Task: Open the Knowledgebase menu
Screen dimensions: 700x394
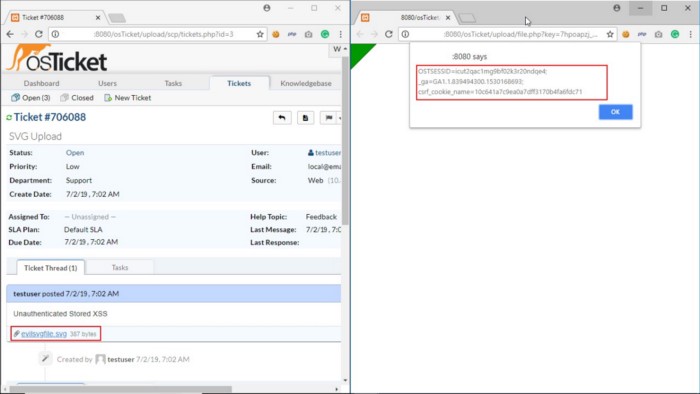Action: [306, 83]
